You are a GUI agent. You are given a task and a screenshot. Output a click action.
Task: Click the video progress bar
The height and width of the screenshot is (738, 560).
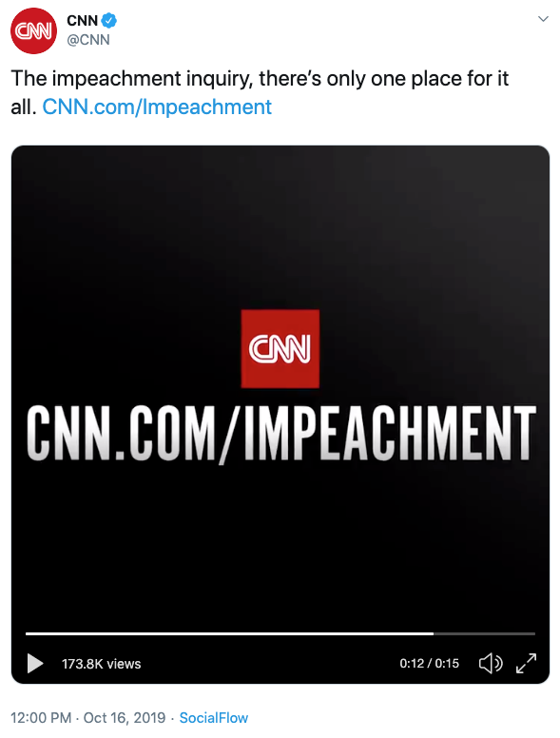tap(280, 634)
